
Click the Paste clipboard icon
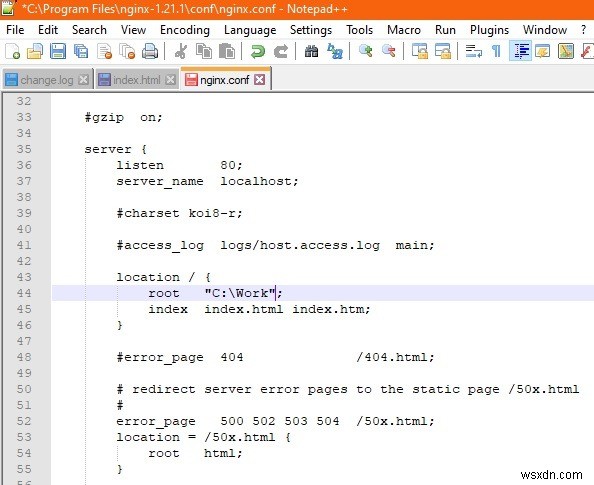click(x=227, y=51)
